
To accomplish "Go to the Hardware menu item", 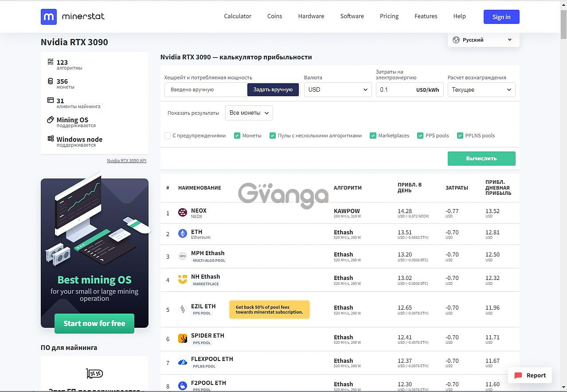I will [311, 16].
